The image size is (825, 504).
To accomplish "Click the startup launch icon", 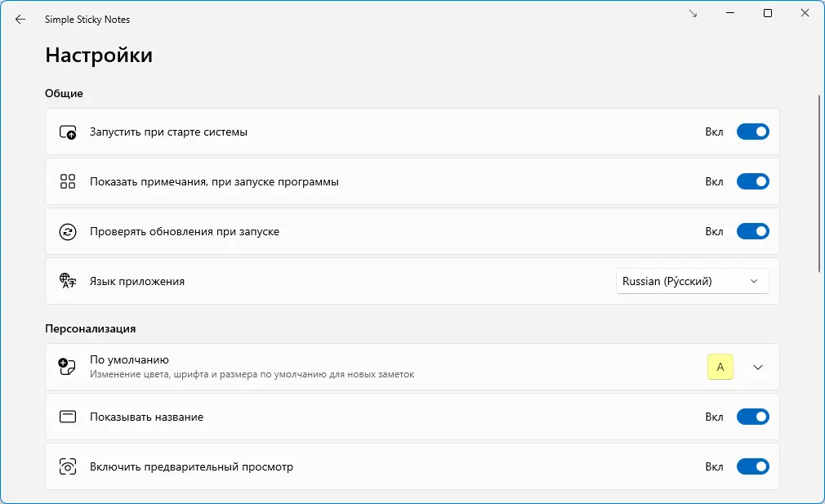I will (x=68, y=132).
